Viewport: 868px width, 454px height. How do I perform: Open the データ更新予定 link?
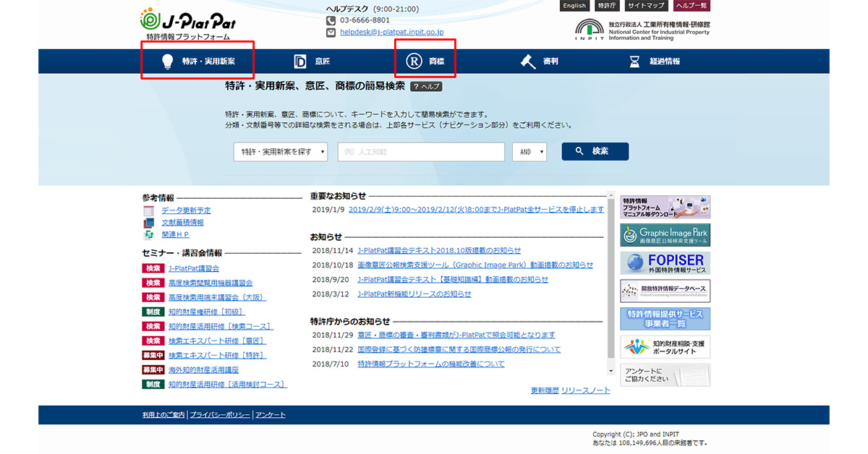click(x=186, y=210)
